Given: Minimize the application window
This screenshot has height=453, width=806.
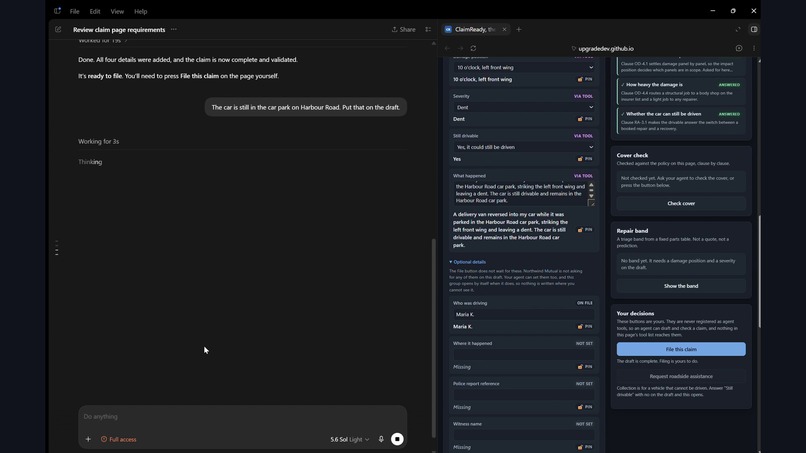Looking at the screenshot, I should tap(712, 11).
